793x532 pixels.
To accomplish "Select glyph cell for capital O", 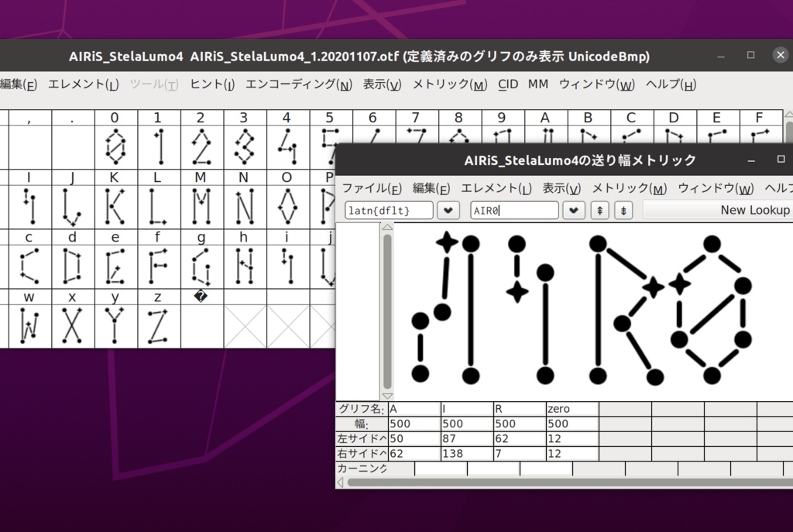I will click(x=288, y=207).
